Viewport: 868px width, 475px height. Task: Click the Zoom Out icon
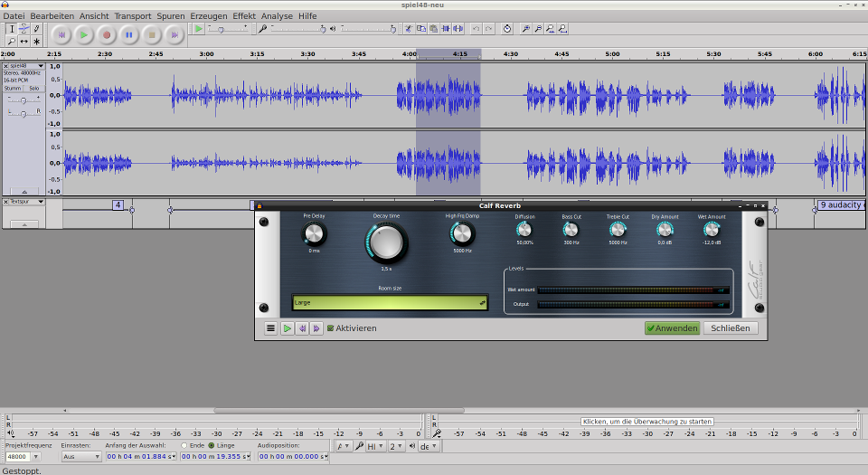coord(538,29)
